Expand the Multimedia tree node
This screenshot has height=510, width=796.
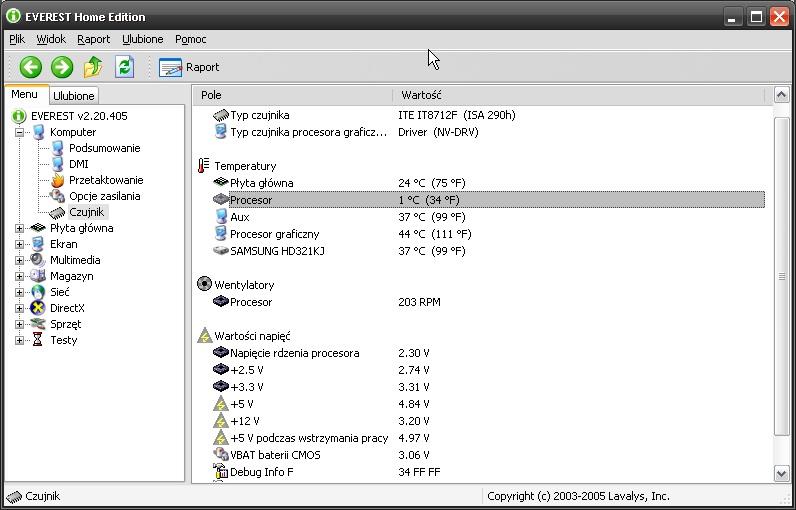19,260
